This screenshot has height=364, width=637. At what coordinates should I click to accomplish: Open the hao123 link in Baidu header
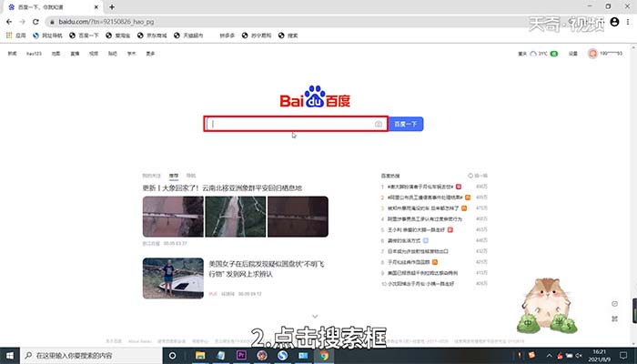click(35, 54)
